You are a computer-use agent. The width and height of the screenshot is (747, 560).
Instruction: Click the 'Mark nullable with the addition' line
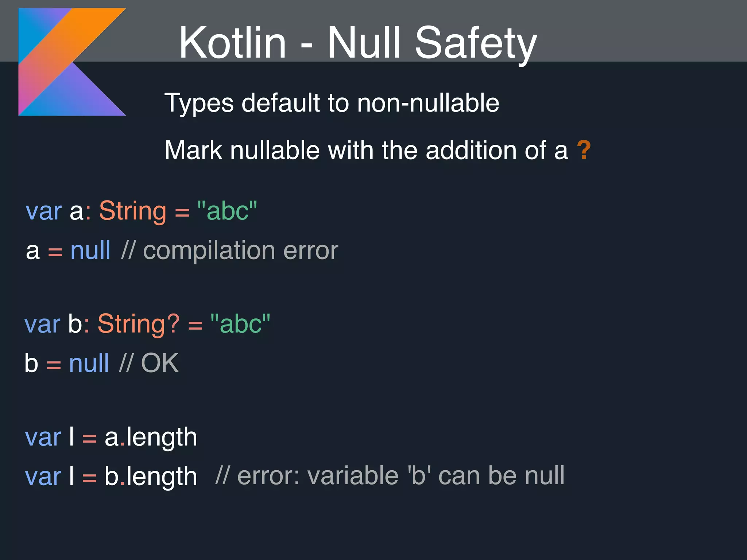(378, 150)
